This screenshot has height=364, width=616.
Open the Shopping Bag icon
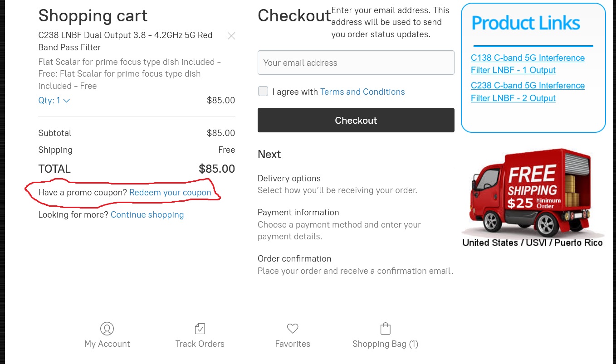[385, 328]
